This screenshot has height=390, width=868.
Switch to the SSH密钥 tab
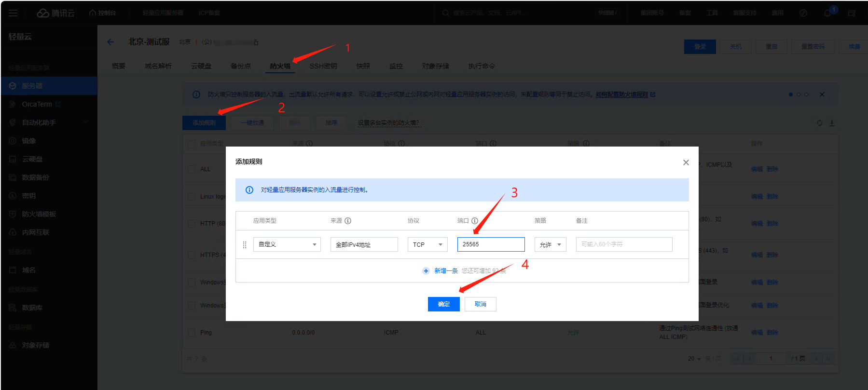point(323,66)
